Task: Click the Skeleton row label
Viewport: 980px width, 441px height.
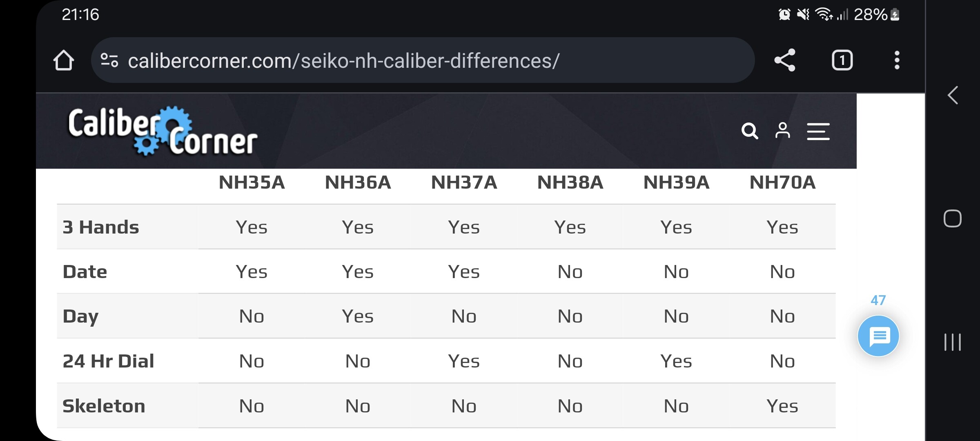Action: (104, 406)
